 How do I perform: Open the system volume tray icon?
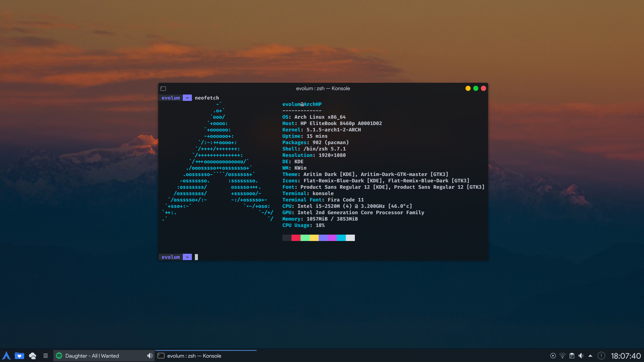point(581,356)
